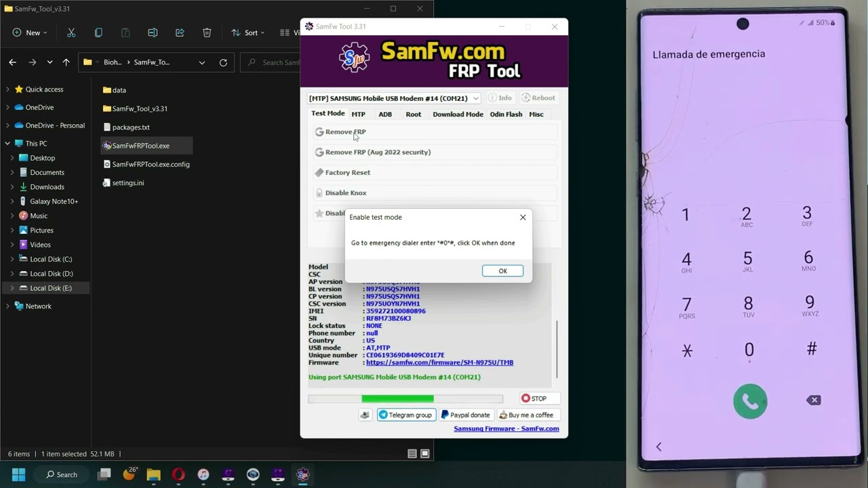Click the progress bar in SamFw Tool
The width and height of the screenshot is (868, 488).
point(406,399)
